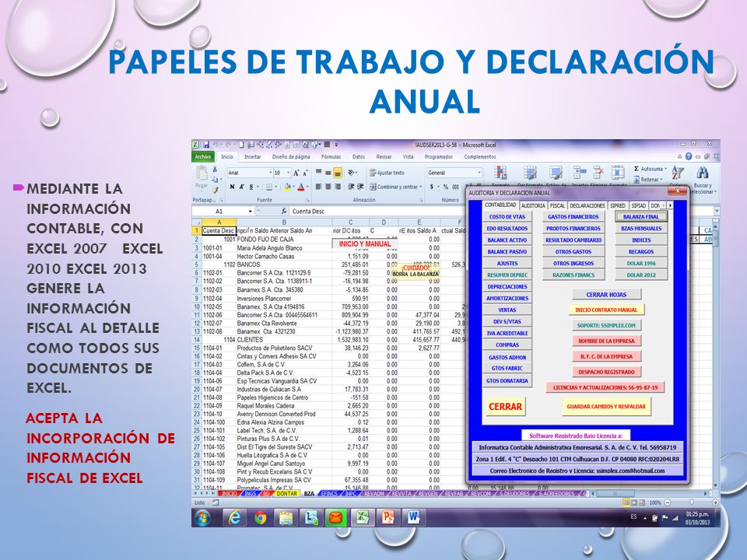This screenshot has height=560, width=747.
Task: Switch to the Fórmulas ribbon tab
Action: [331, 156]
